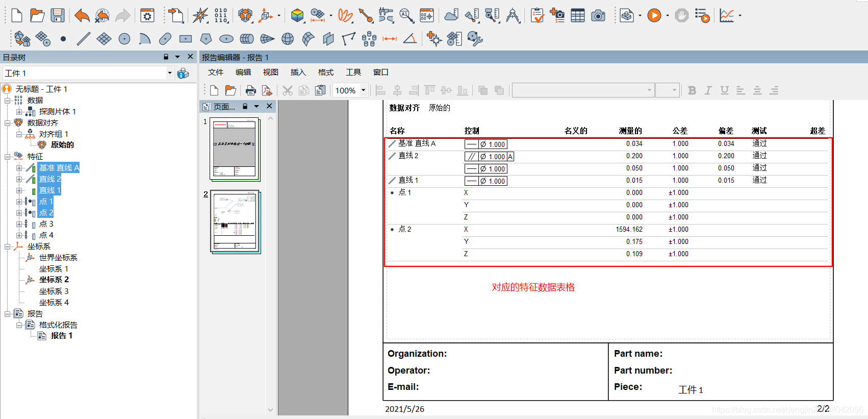
Task: Toggle pin lock on 页面 panel
Action: tap(245, 106)
